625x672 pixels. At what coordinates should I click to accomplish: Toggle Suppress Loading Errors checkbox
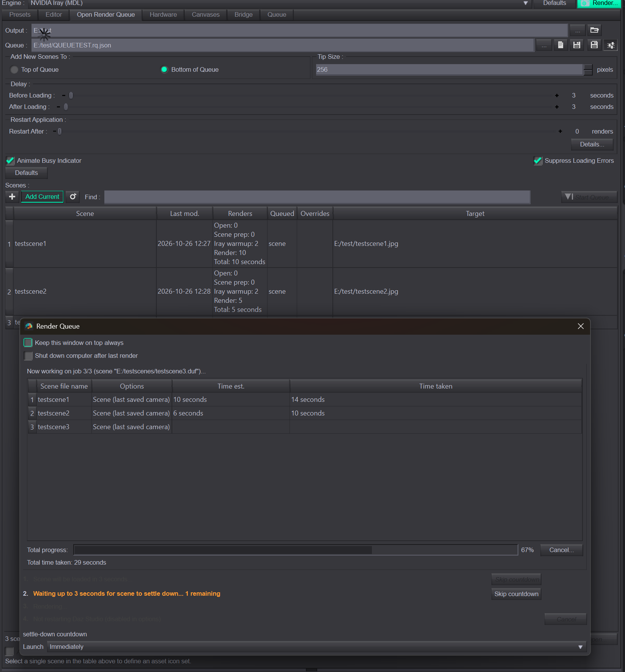pos(538,161)
